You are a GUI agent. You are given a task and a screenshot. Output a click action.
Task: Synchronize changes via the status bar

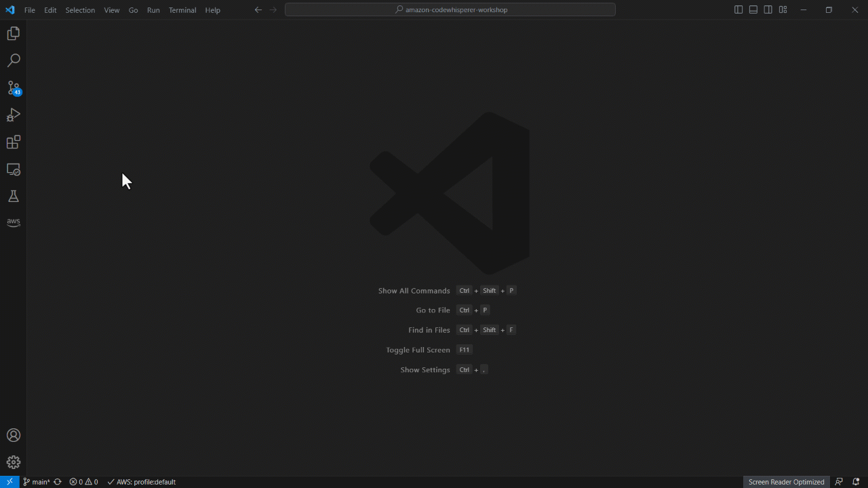click(x=57, y=482)
